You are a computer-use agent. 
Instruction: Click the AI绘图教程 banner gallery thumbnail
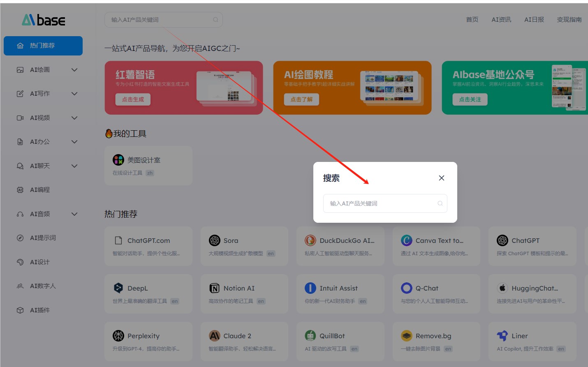pos(391,88)
